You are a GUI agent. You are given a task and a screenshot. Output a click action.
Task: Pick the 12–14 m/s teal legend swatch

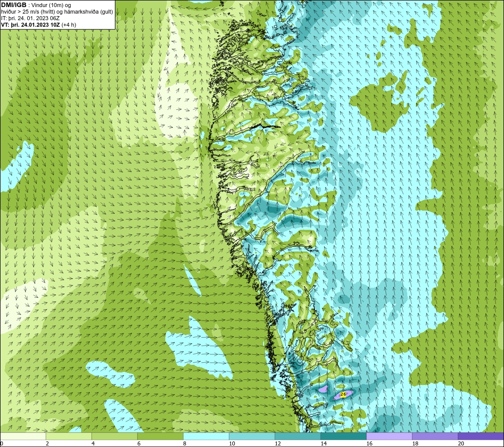(x=298, y=436)
